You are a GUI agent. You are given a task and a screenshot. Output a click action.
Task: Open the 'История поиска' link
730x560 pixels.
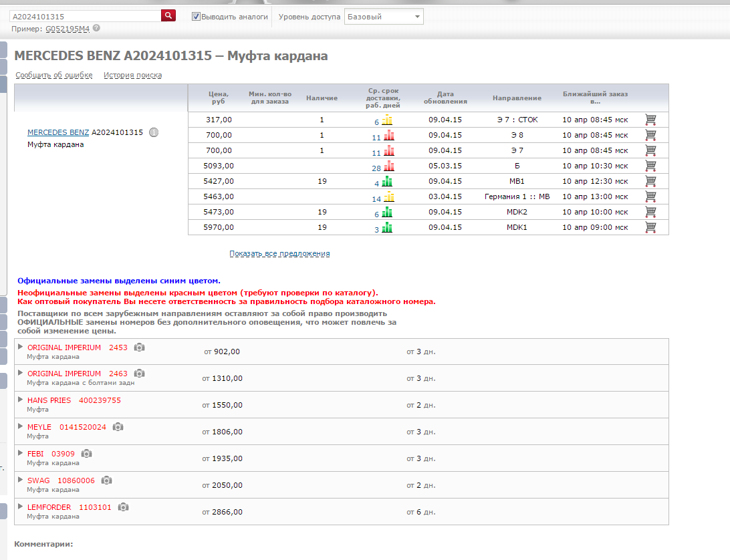click(x=132, y=76)
